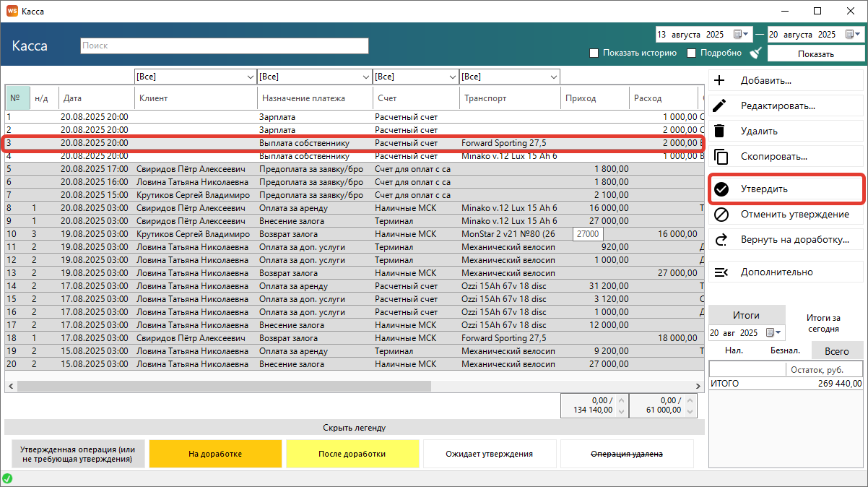
Task: Click the checkmark icon for Утвердить
Action: coord(721,189)
